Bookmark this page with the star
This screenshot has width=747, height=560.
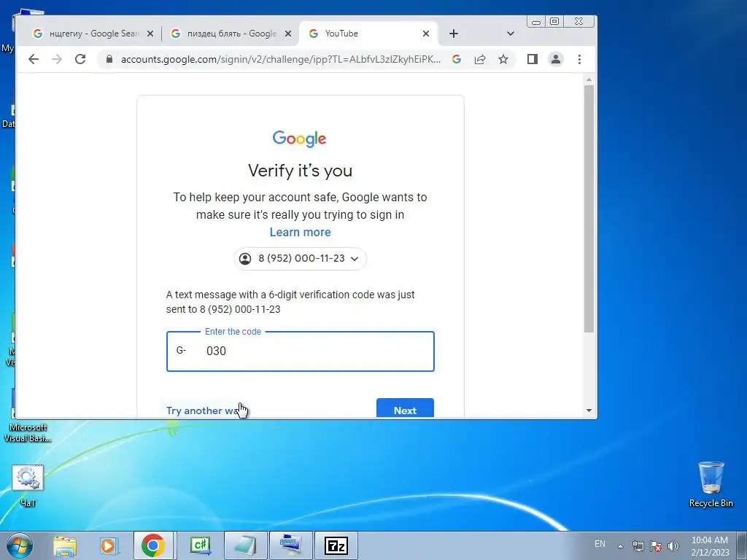[x=503, y=59]
